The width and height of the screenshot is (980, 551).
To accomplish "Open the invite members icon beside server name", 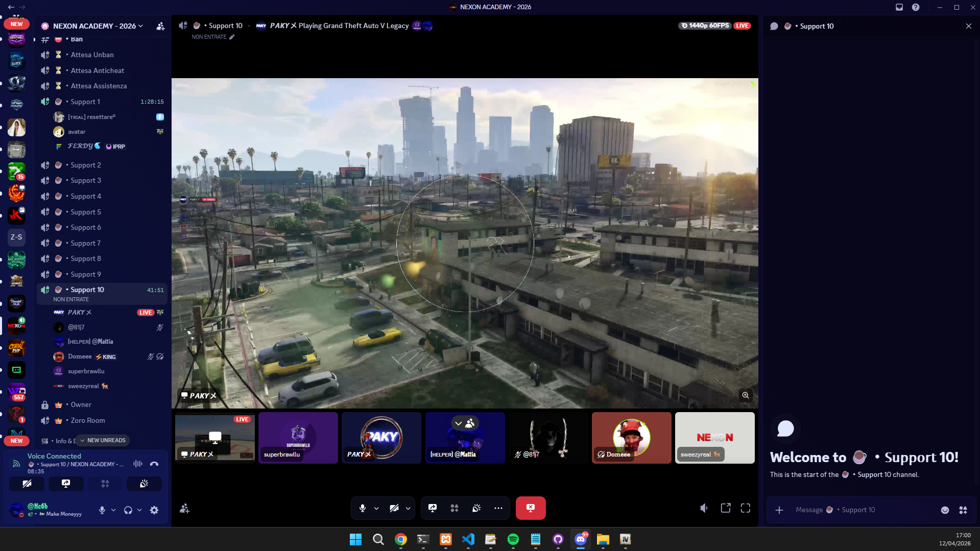I will [x=160, y=26].
